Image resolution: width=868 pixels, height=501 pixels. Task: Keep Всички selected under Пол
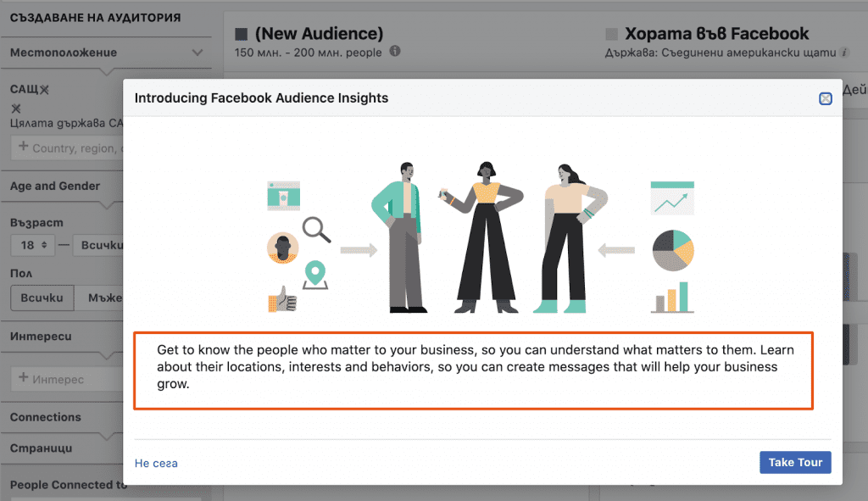42,298
